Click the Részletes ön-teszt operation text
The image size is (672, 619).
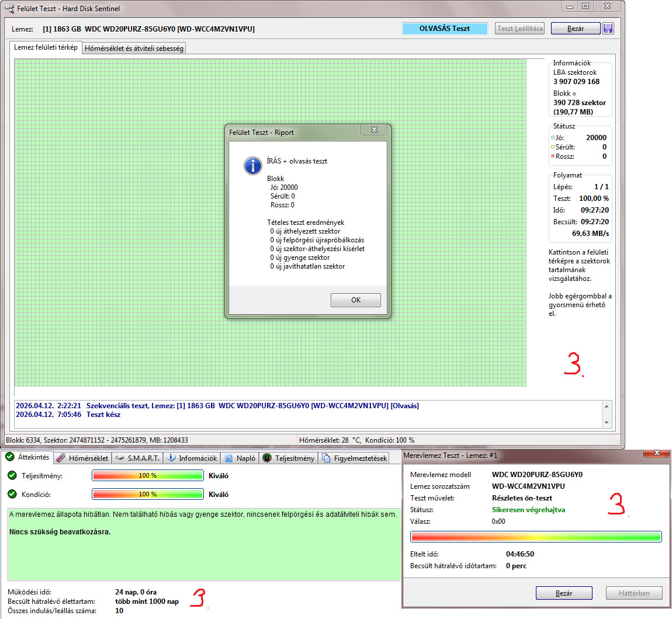[x=522, y=498]
